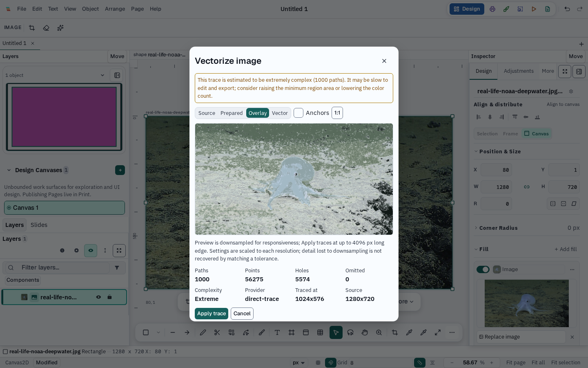The height and width of the screenshot is (368, 588).
Task: Close the Vectorize image dialog
Action: tap(384, 61)
